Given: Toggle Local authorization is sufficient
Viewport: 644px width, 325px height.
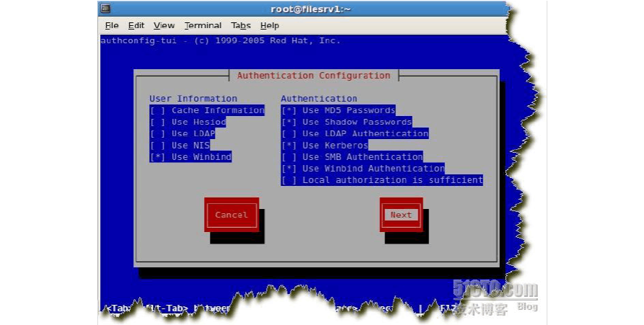Looking at the screenshot, I should click(x=289, y=179).
